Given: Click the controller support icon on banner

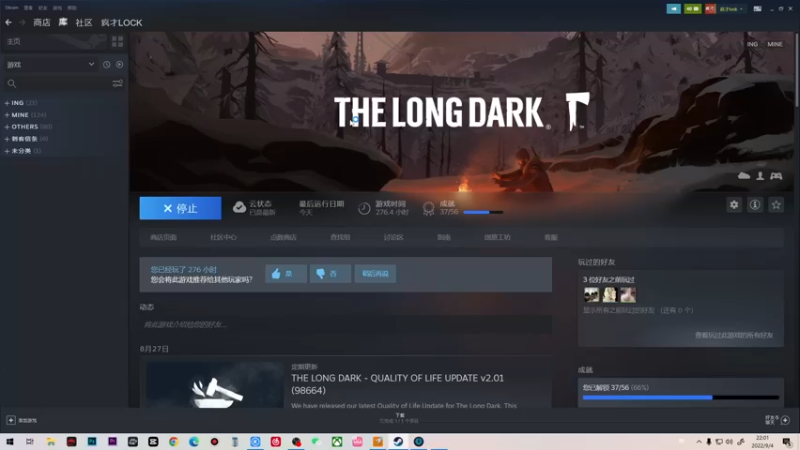Looking at the screenshot, I should pos(776,176).
